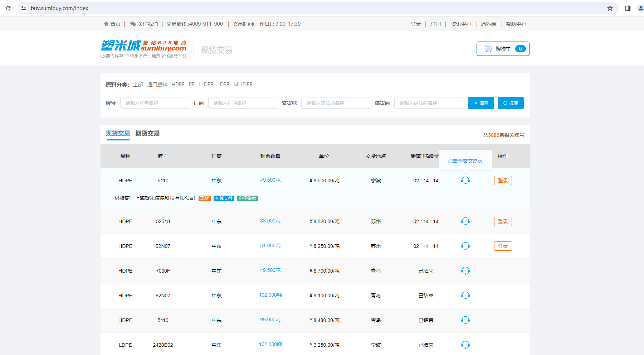The height and width of the screenshot is (355, 644).
Task: Go to 资讯中心 news center
Action: pos(461,24)
